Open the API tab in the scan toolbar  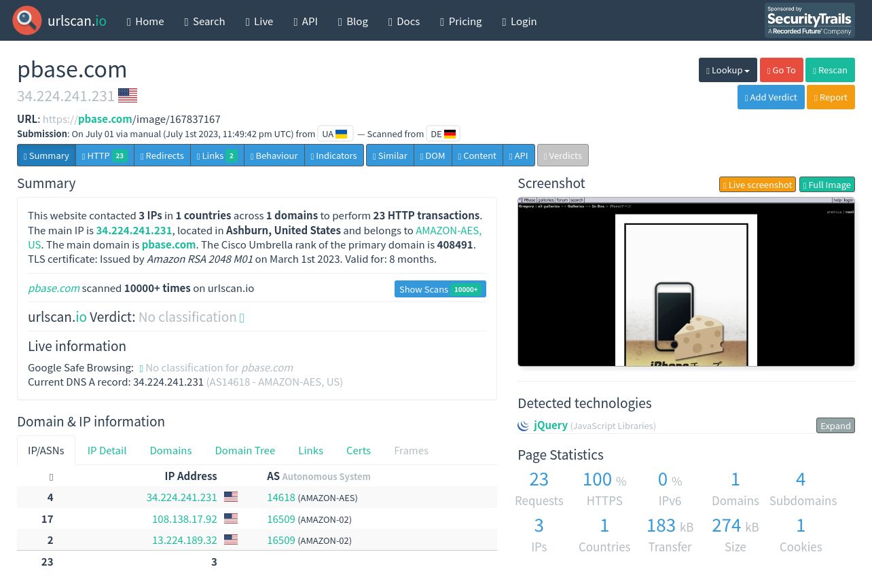click(519, 155)
